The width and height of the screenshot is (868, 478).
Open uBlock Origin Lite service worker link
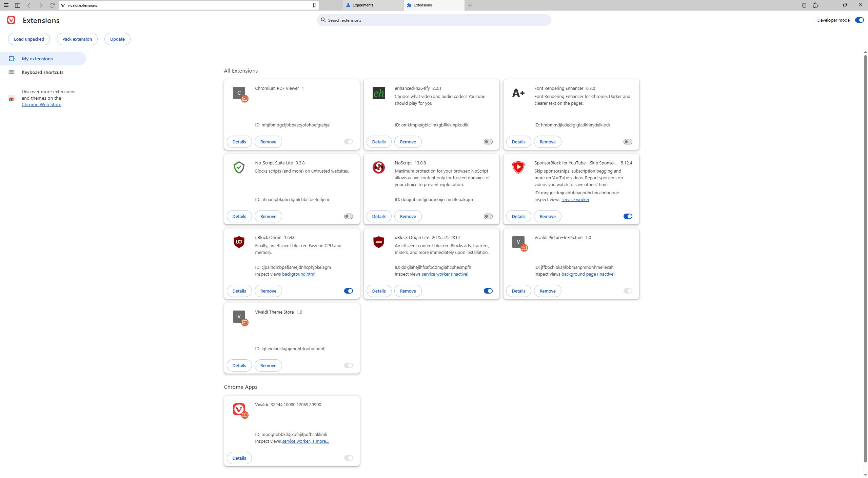pos(445,274)
